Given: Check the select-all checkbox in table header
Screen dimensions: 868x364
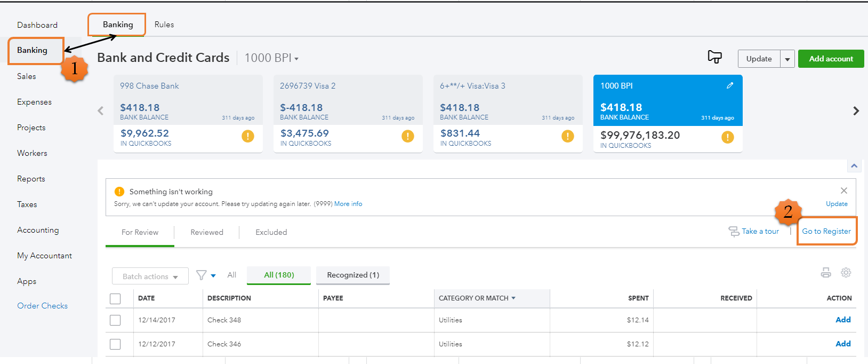Looking at the screenshot, I should tap(115, 299).
